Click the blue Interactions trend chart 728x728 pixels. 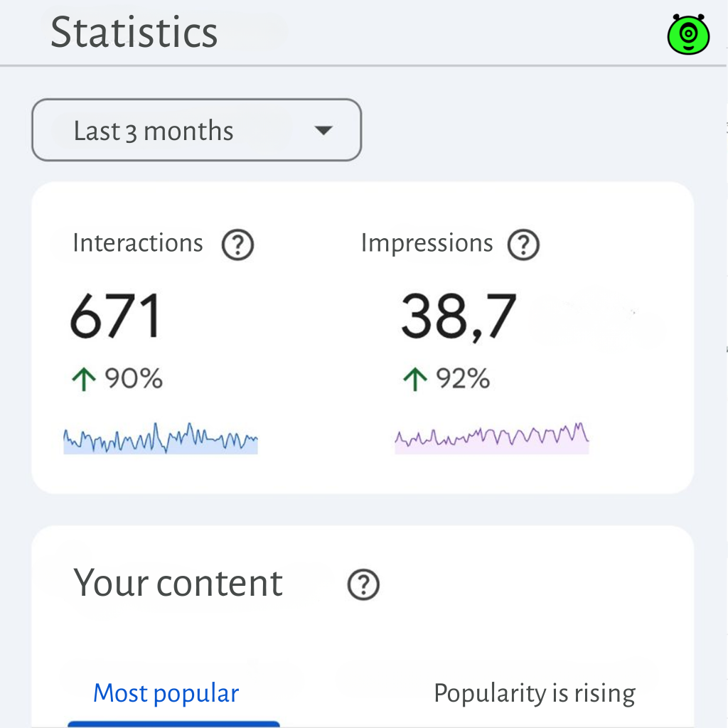tap(160, 436)
